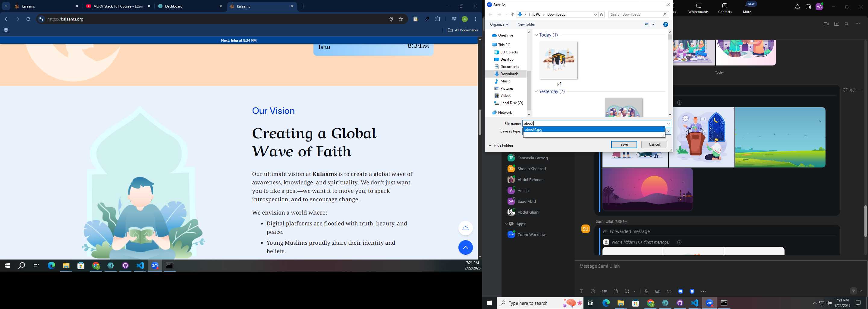Open the Save As help question mark
This screenshot has width=868, height=309.
pos(665,24)
